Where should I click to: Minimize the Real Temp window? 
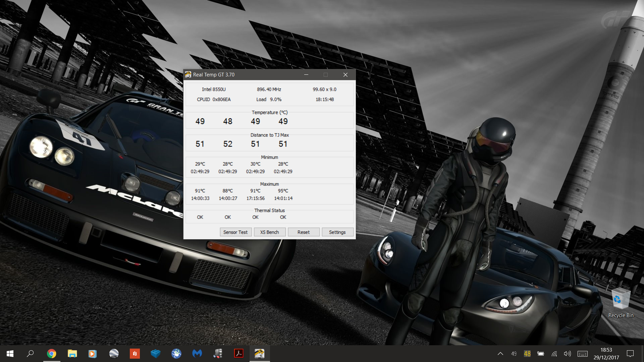pos(306,74)
